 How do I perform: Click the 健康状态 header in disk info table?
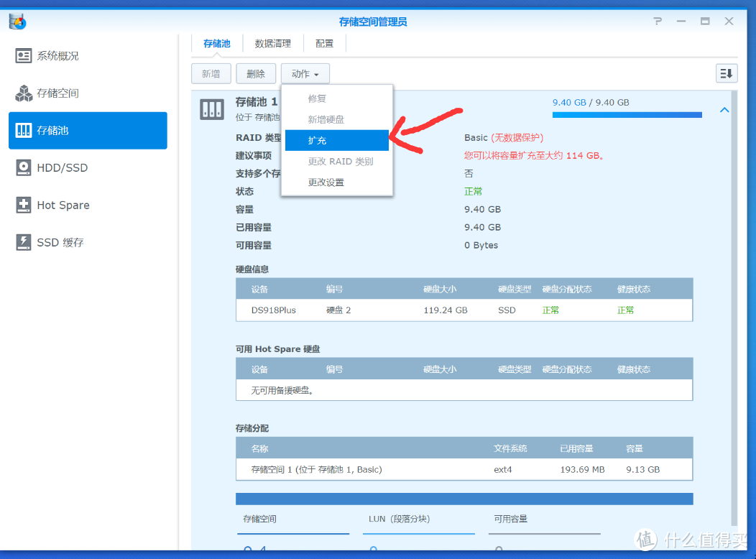(634, 289)
